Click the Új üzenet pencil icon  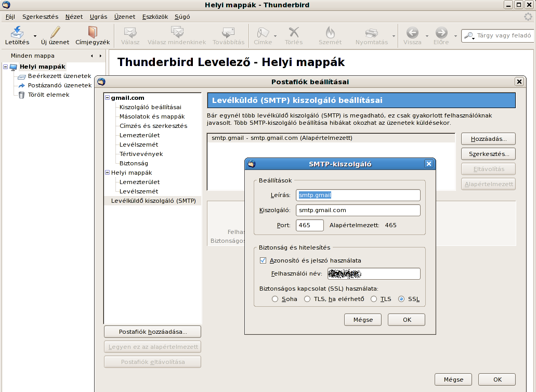55,33
